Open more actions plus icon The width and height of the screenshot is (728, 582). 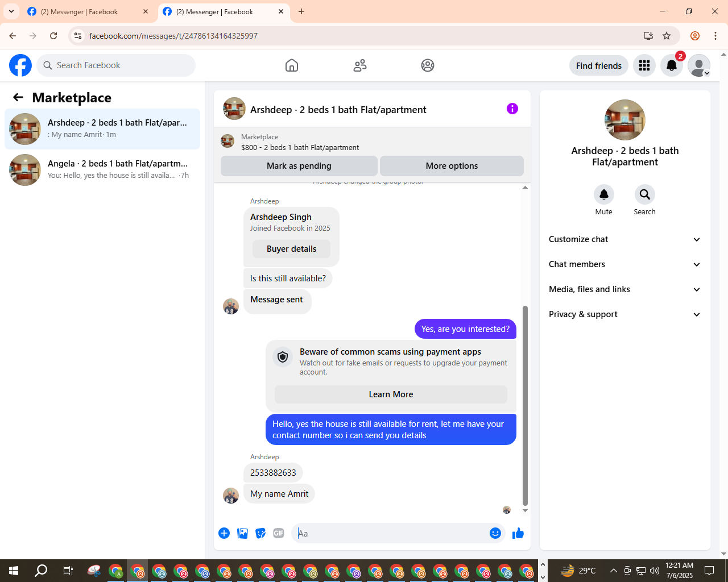224,533
